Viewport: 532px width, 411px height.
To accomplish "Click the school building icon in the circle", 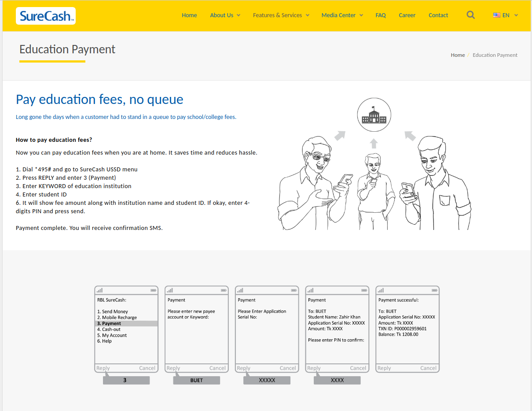I will [374, 115].
